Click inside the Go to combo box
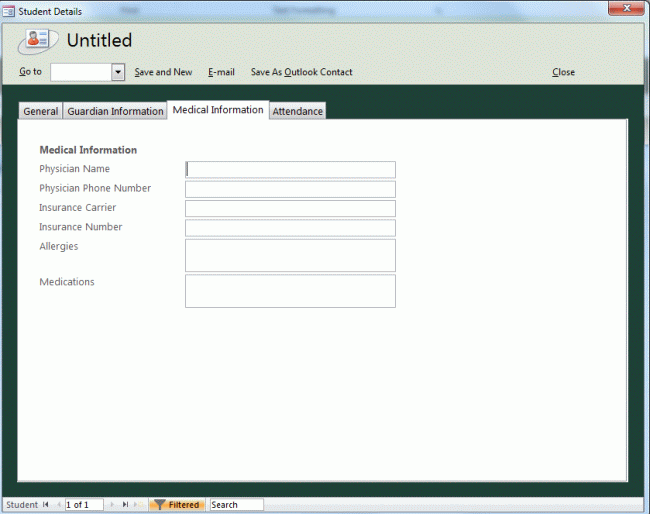Screen dimensions: 650x514 [81, 72]
